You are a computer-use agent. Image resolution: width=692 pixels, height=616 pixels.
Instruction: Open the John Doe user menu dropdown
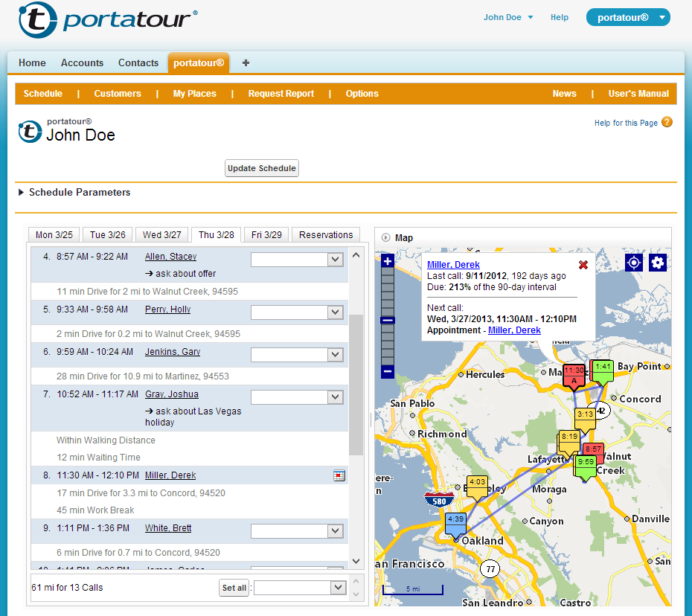tap(508, 17)
